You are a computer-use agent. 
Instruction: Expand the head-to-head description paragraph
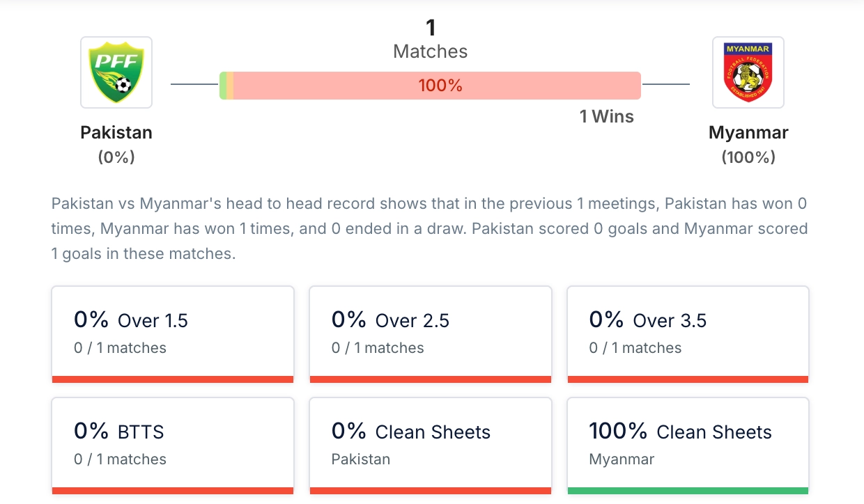(x=429, y=228)
